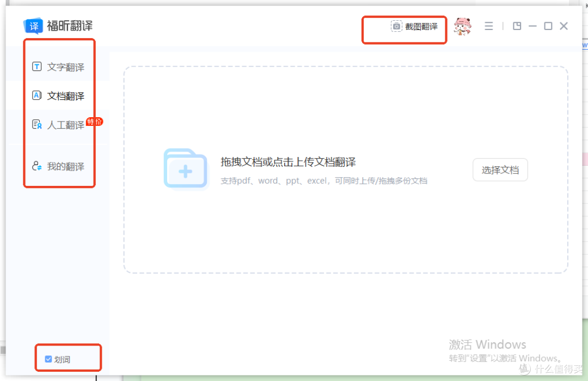Maximize the 福昕翻译 window
The image size is (588, 381).
point(548,26)
